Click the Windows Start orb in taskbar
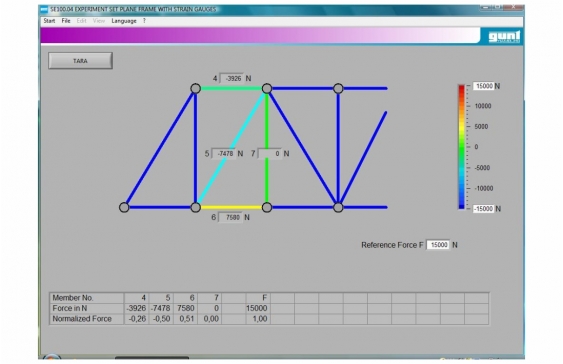 click(x=52, y=357)
